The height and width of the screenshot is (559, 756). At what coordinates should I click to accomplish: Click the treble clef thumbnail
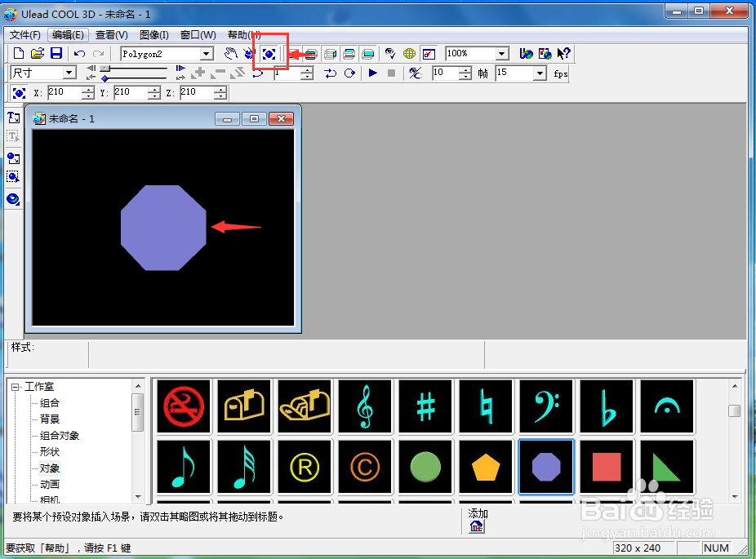[x=365, y=406]
